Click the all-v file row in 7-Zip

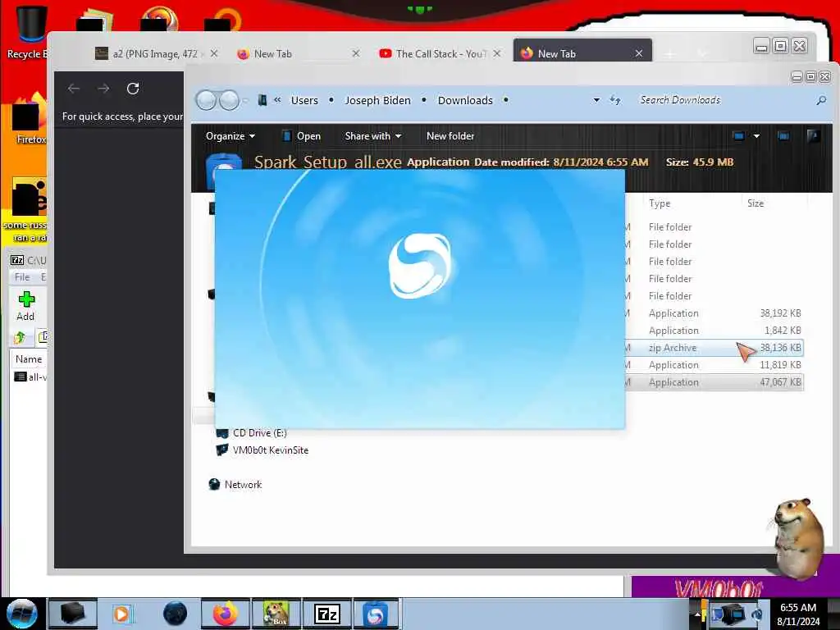[30, 377]
